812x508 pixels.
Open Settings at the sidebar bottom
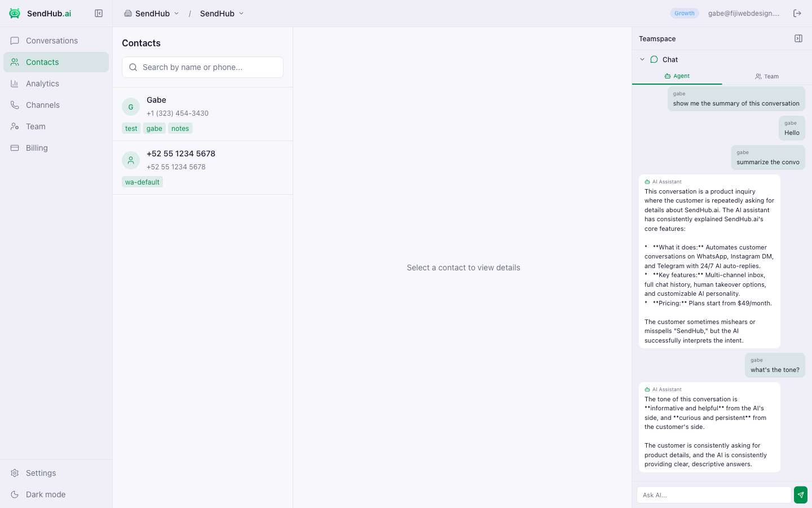click(x=56, y=473)
